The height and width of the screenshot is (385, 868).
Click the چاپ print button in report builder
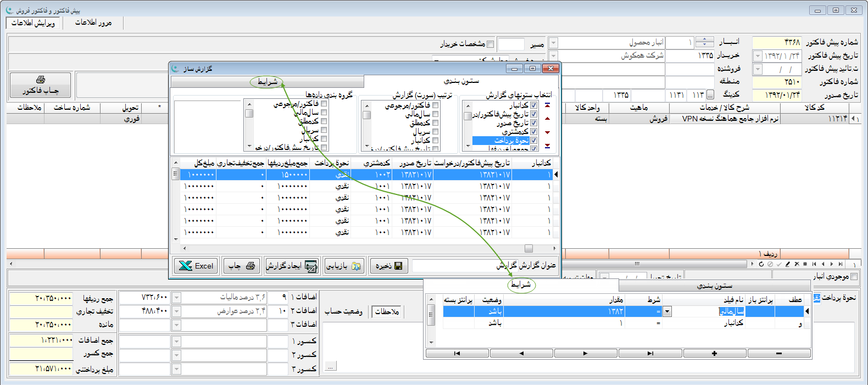coord(242,266)
